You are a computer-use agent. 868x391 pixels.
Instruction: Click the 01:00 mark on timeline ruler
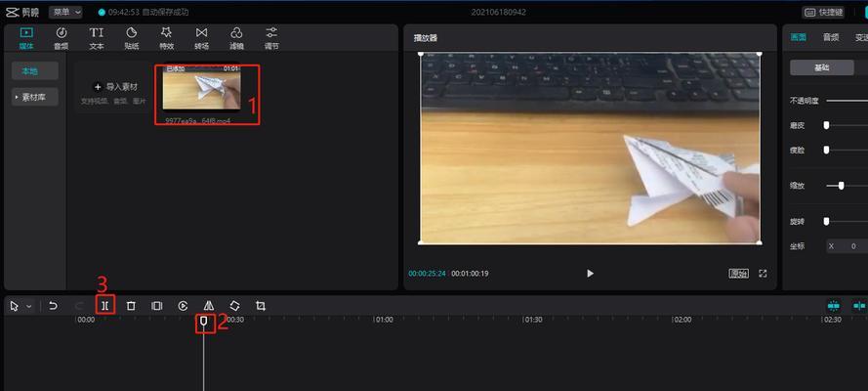[x=383, y=320]
